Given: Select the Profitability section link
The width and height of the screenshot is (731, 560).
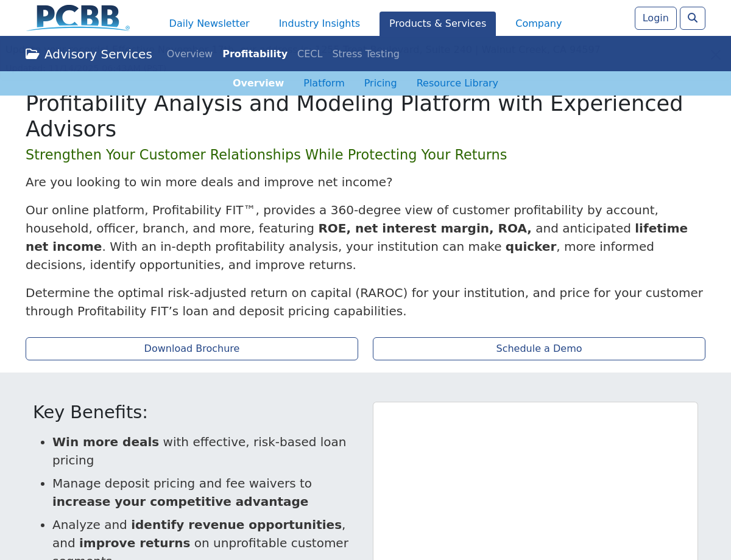Looking at the screenshot, I should [255, 54].
